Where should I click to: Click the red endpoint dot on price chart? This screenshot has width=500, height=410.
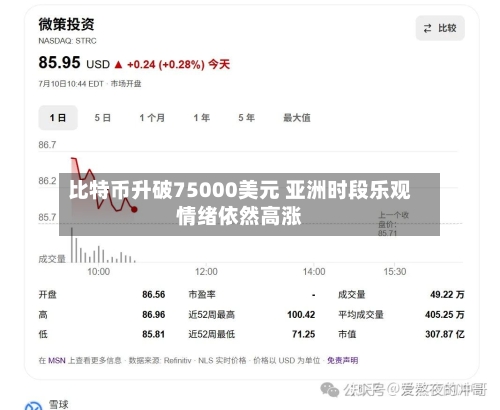pyautogui.click(x=134, y=209)
